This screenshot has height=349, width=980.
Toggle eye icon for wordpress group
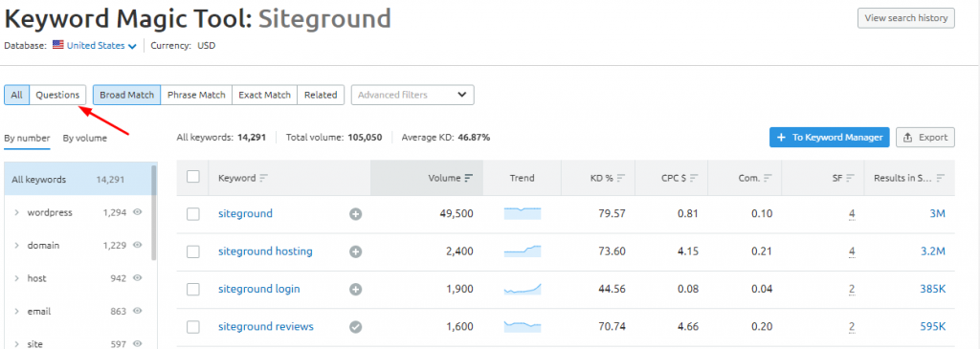pyautogui.click(x=138, y=212)
